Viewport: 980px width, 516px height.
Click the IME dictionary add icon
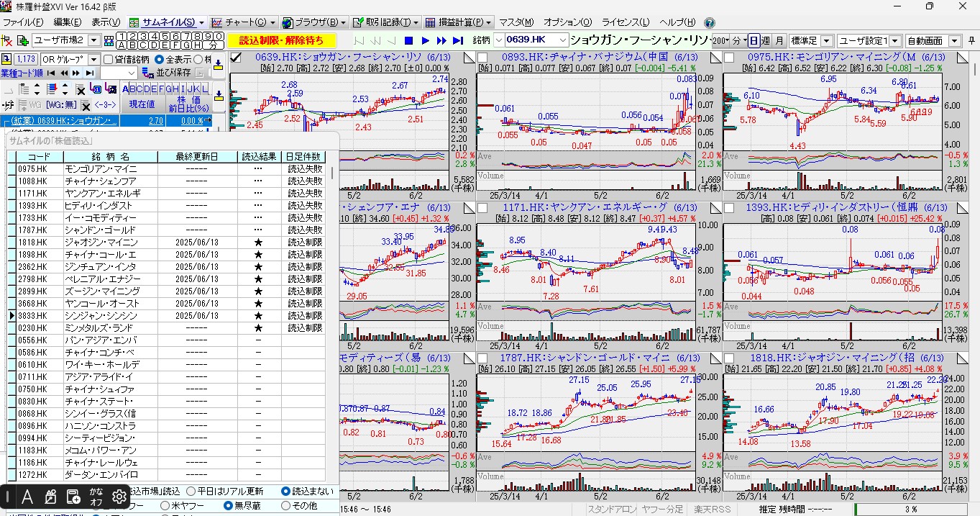[x=73, y=496]
